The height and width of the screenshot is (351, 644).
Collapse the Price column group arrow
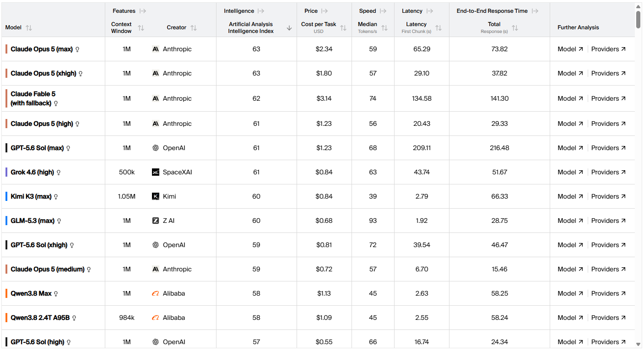(325, 11)
